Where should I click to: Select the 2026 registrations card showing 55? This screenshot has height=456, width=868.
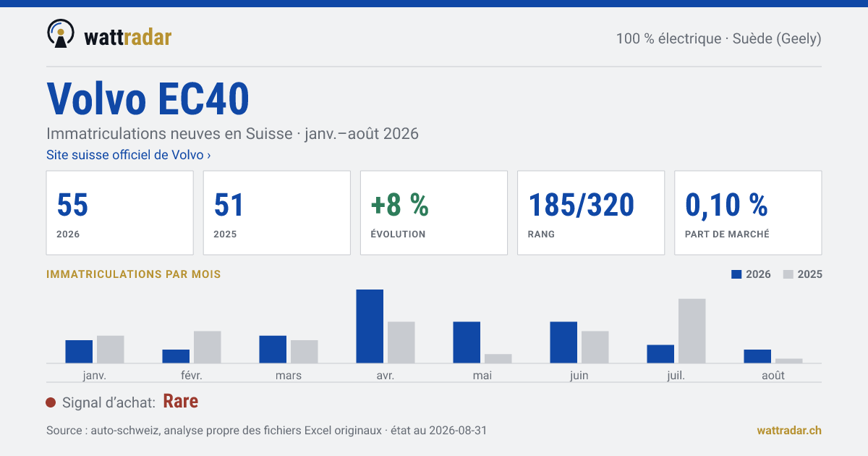click(120, 213)
